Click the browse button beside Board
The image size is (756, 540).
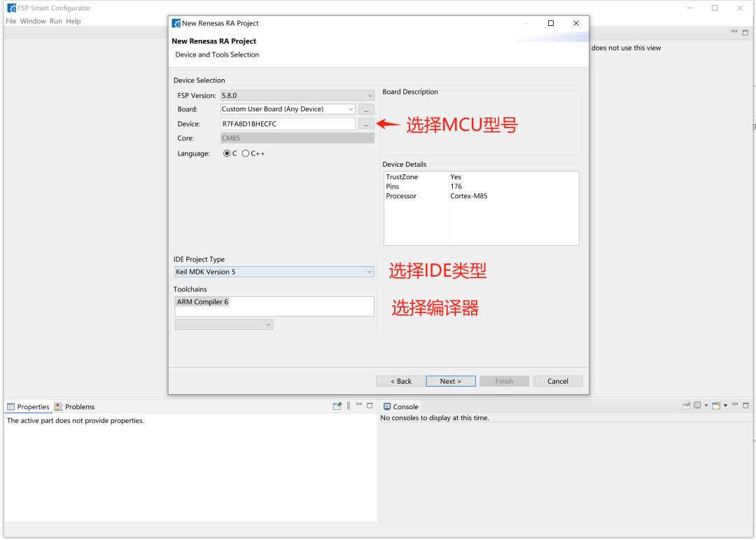coord(366,109)
